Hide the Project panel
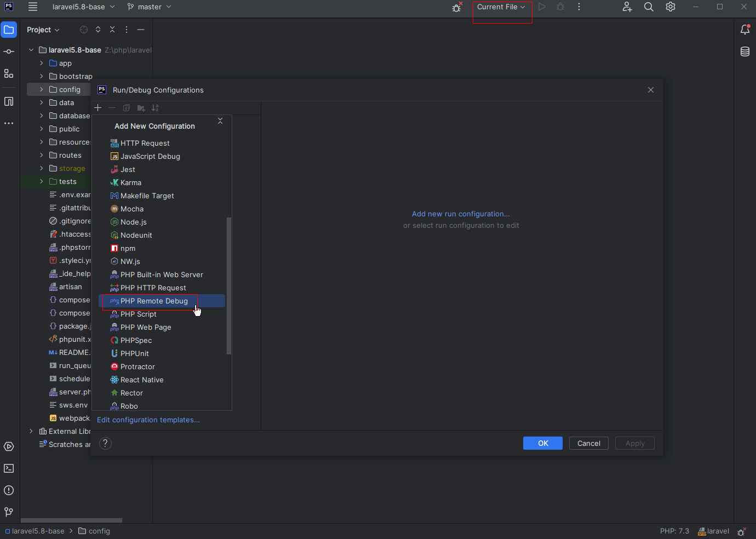This screenshot has width=756, height=539. tap(141, 30)
